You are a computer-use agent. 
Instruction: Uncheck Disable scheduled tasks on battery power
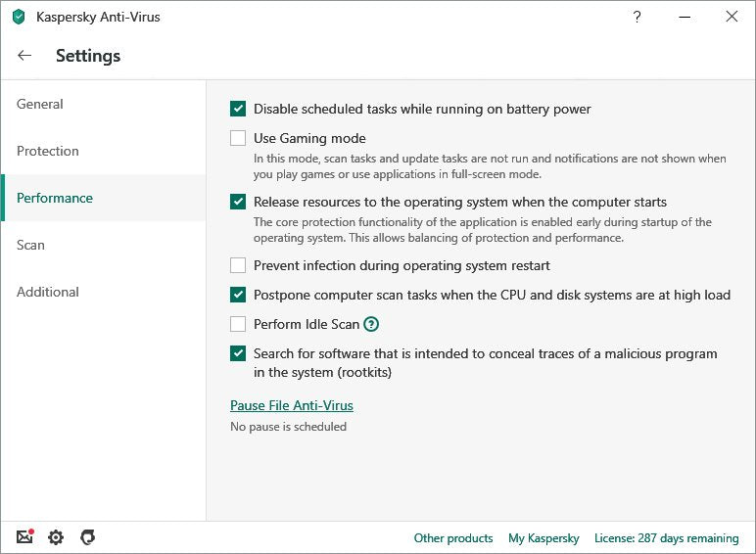point(238,109)
